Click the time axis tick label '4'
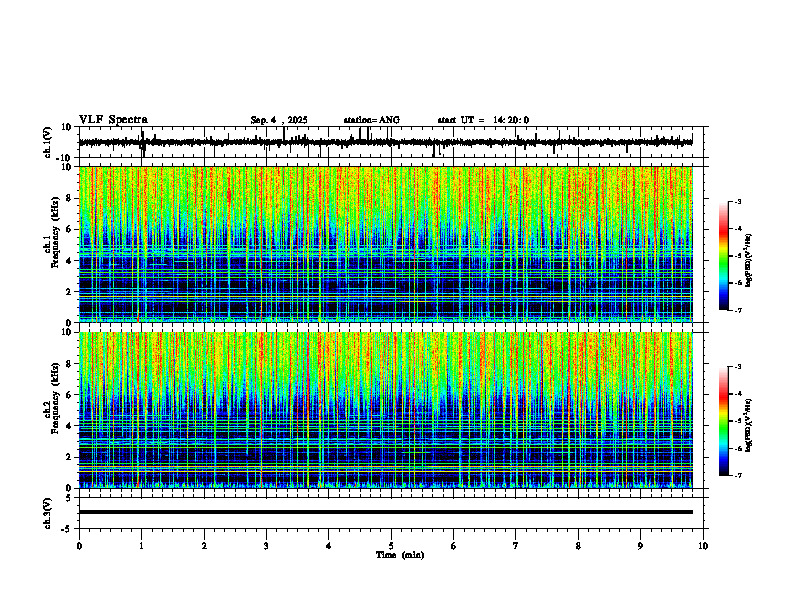The height and width of the screenshot is (612, 792). click(329, 546)
